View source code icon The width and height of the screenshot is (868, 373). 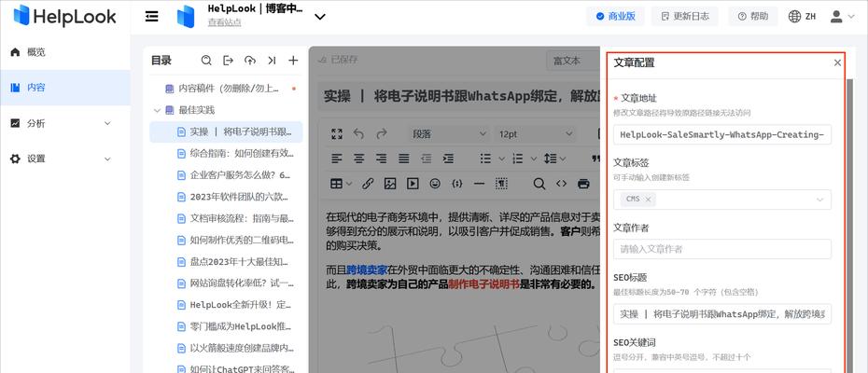(x=561, y=184)
